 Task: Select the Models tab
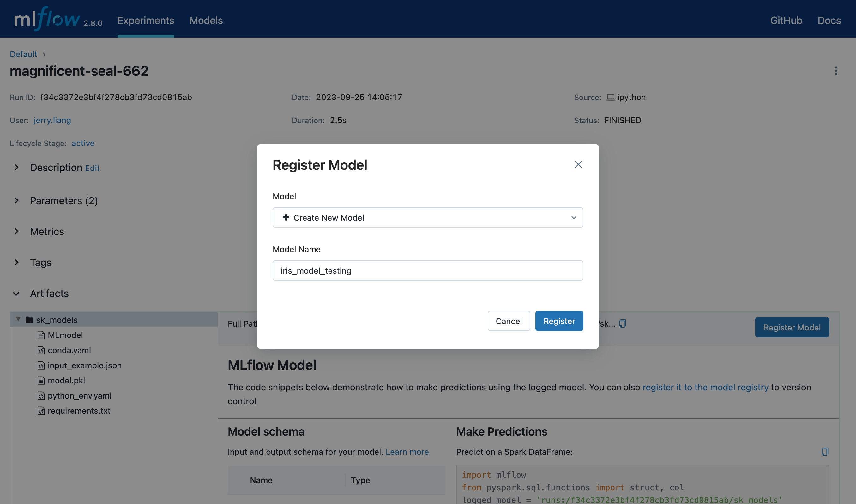[x=206, y=20]
